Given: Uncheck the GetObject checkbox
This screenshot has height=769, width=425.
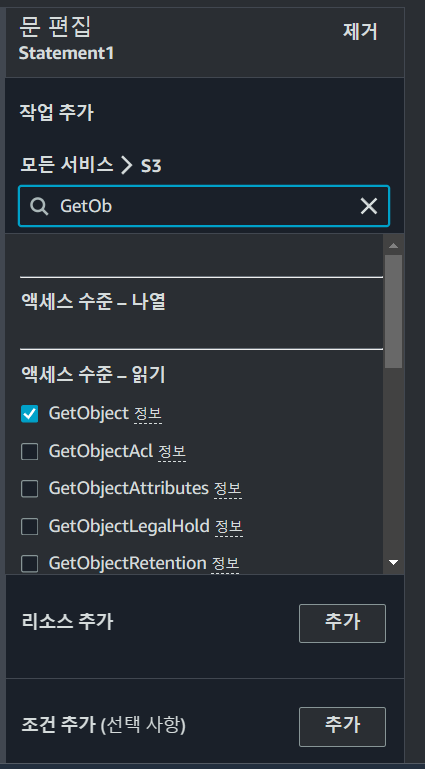Looking at the screenshot, I should pyautogui.click(x=29, y=414).
